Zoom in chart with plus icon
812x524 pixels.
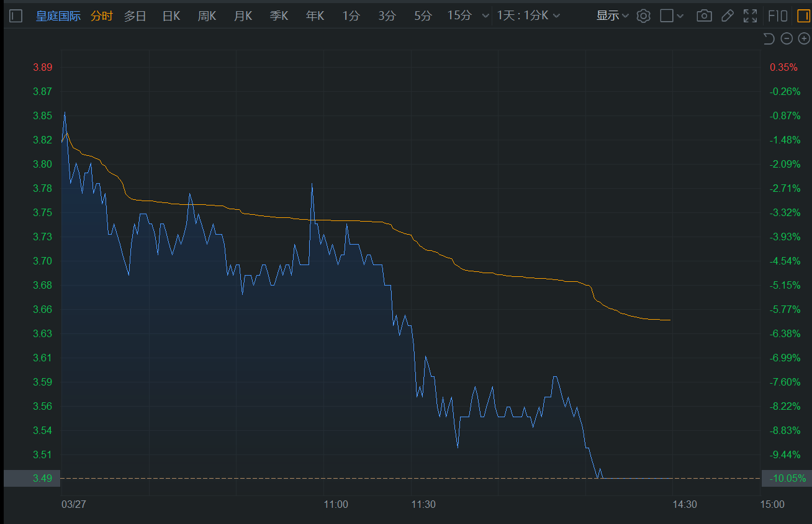[804, 39]
